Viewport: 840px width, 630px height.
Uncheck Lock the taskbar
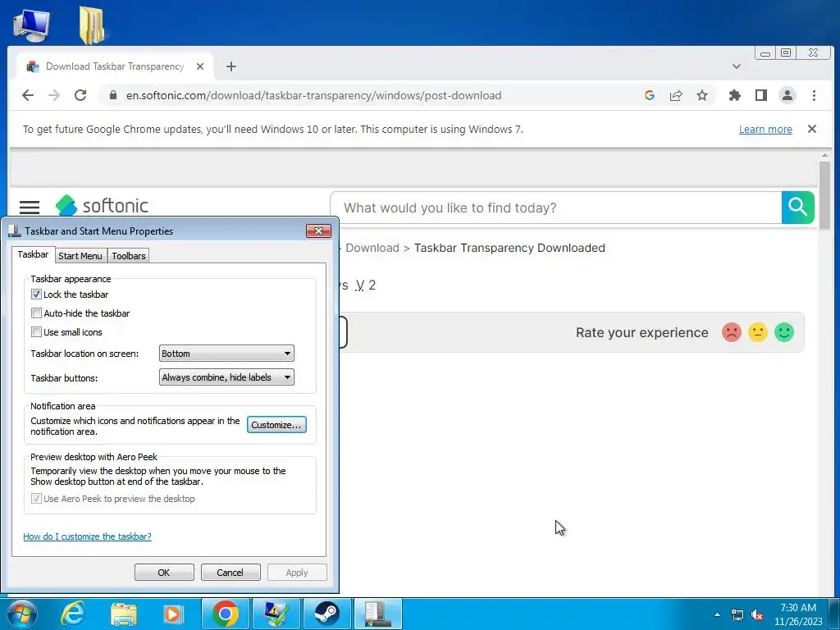[x=36, y=294]
